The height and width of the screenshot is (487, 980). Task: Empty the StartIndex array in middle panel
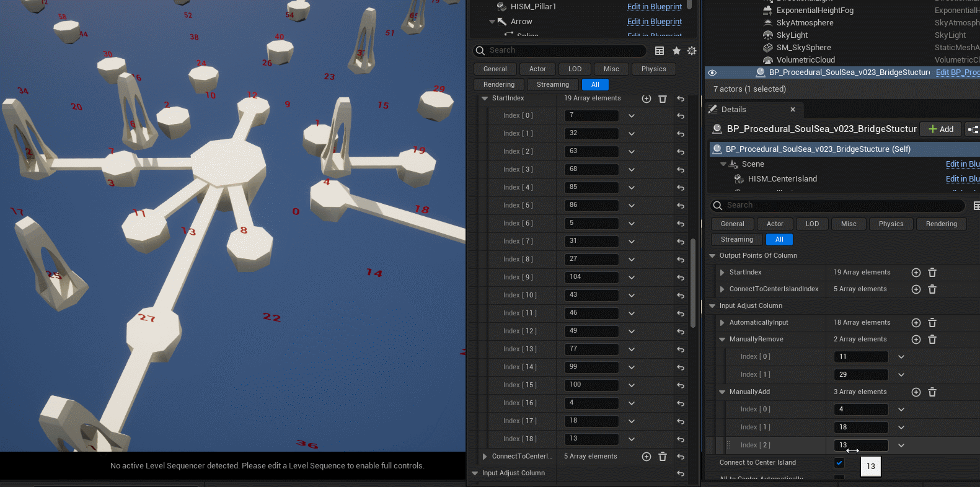[663, 99]
